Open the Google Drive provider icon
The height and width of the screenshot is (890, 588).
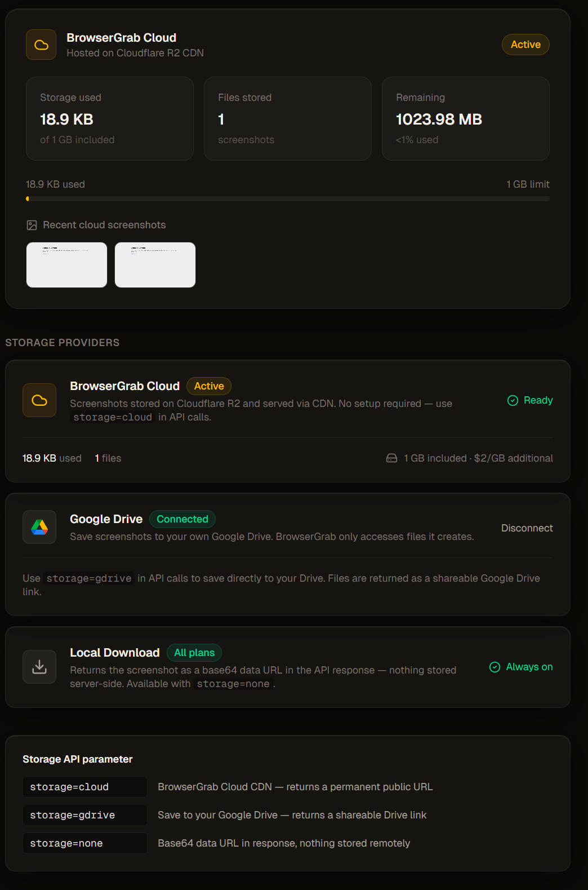39,527
